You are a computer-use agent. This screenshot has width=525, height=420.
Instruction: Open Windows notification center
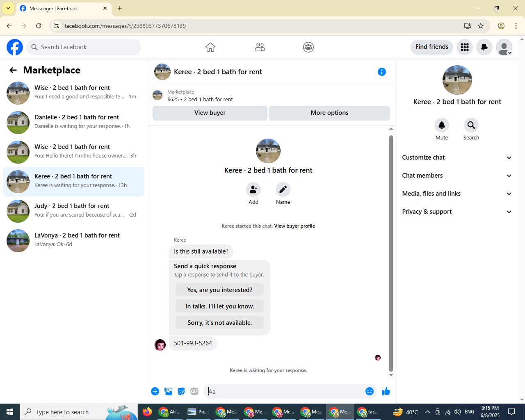coord(511,412)
